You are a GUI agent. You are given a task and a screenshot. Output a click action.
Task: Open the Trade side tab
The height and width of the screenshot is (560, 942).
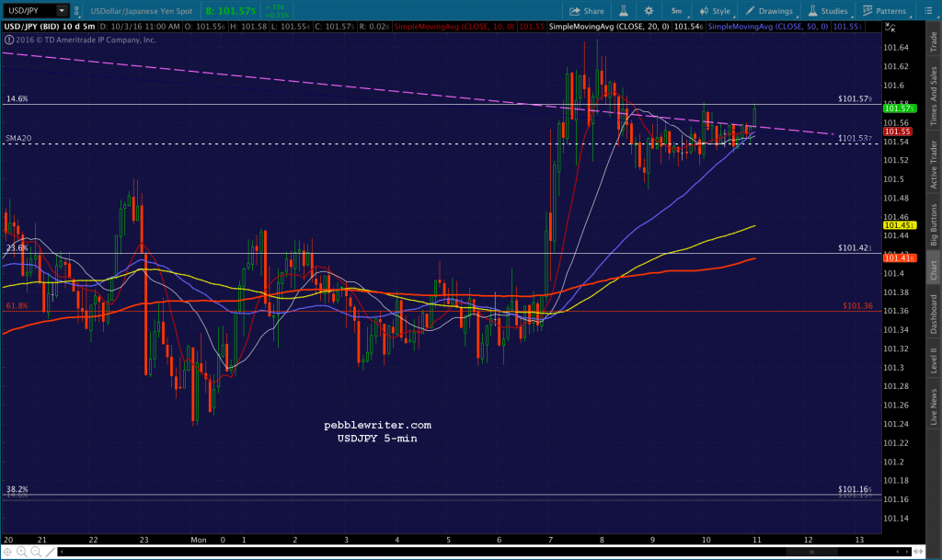[x=934, y=40]
